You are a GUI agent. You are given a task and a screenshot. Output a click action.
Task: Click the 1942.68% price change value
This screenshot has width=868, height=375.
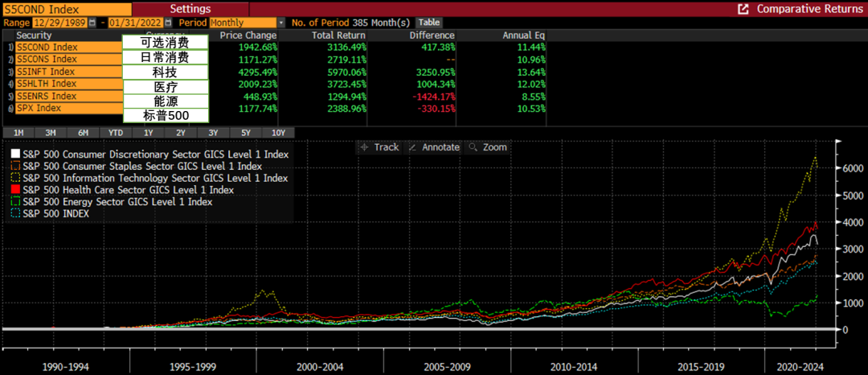[256, 47]
